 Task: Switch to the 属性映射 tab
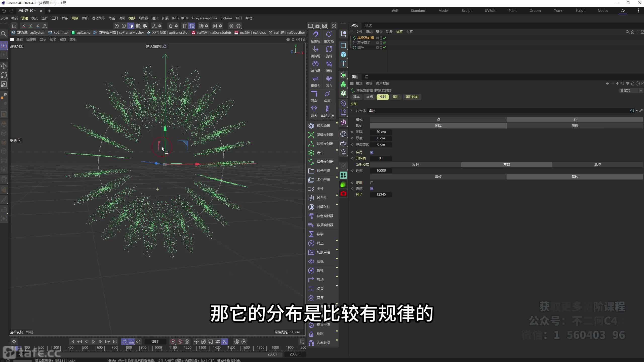[x=412, y=97]
